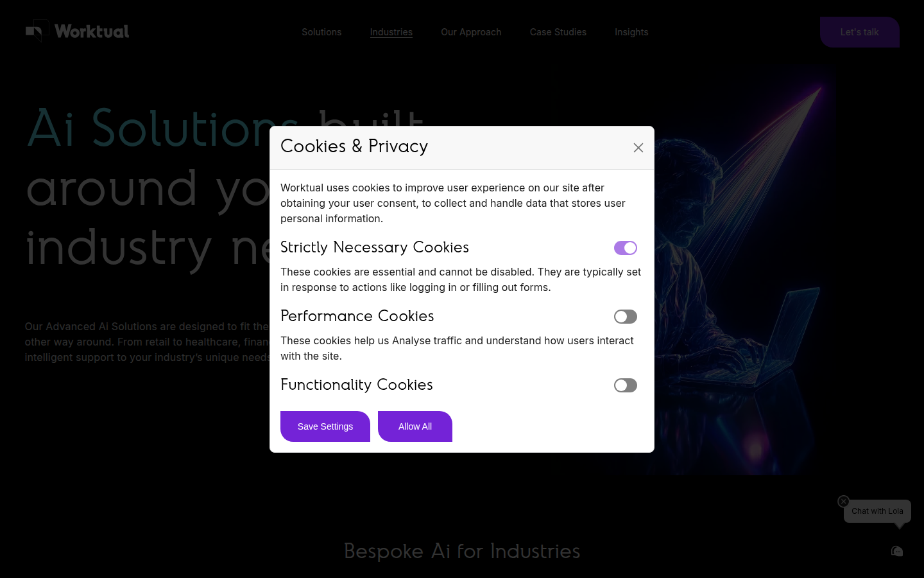Screen dimensions: 924x578
Task: Click the Functionality Cookies heading
Action: pos(356,385)
